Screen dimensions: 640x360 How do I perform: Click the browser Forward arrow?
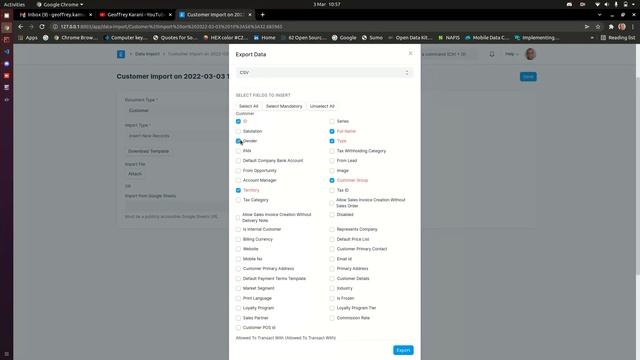tap(31, 27)
